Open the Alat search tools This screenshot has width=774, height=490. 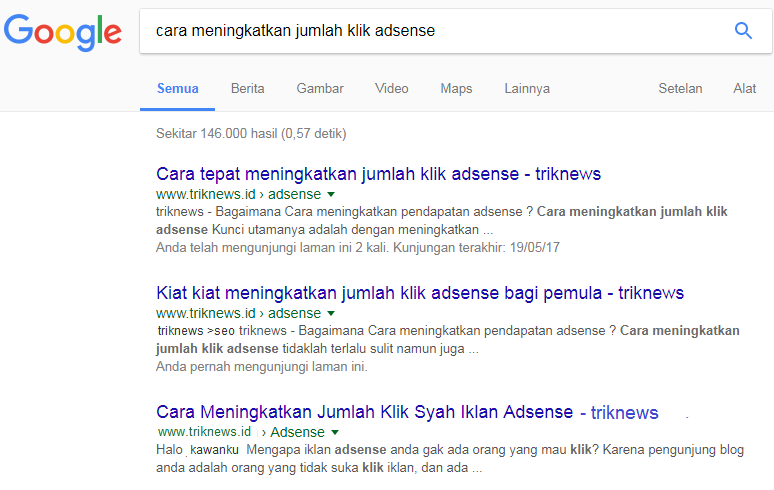pos(744,89)
